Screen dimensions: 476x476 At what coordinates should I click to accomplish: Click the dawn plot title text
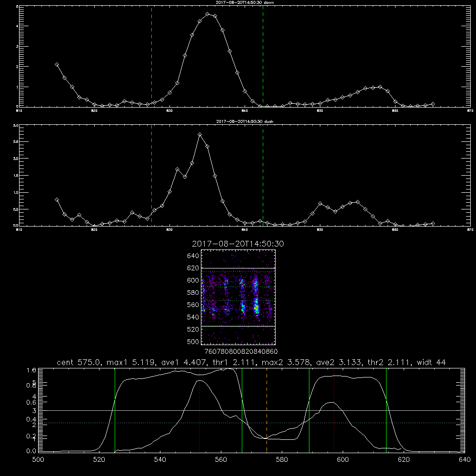pyautogui.click(x=244, y=2)
